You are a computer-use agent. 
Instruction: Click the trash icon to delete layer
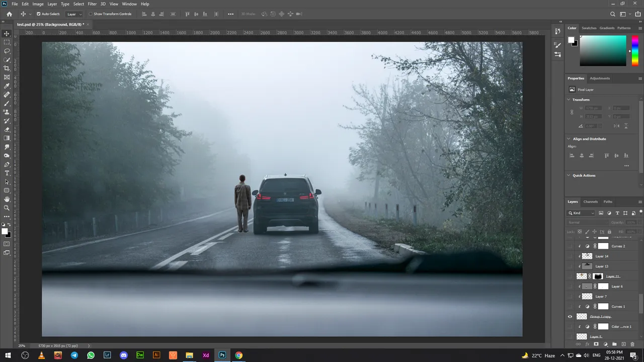click(632, 344)
